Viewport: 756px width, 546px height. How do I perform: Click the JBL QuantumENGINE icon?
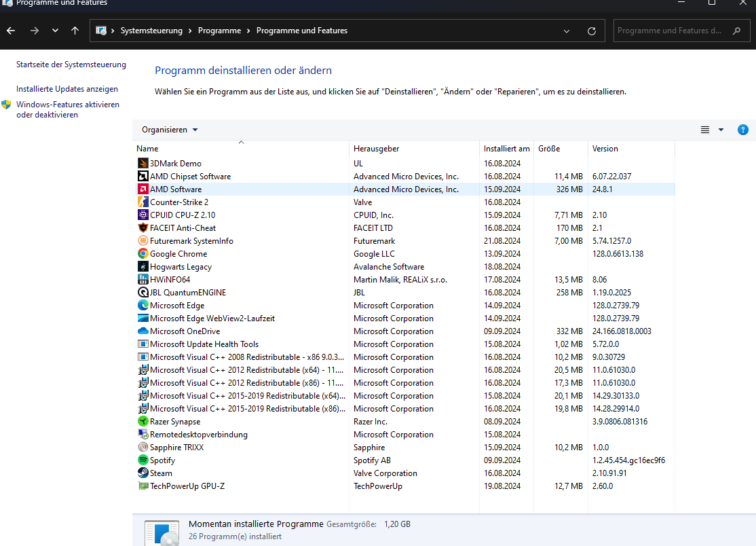143,292
